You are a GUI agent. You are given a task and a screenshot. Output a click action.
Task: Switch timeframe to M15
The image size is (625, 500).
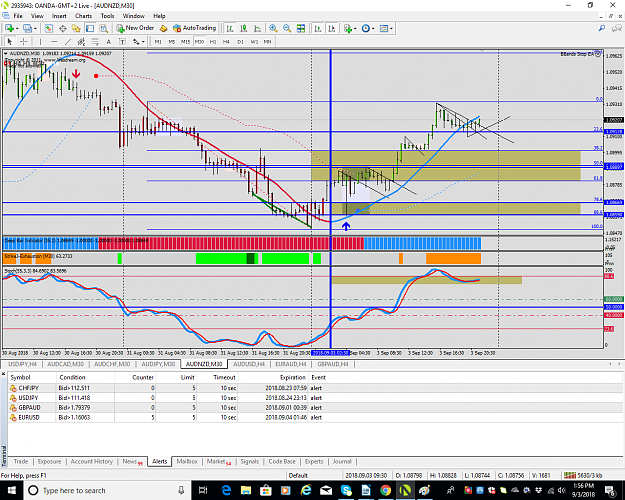click(x=185, y=41)
